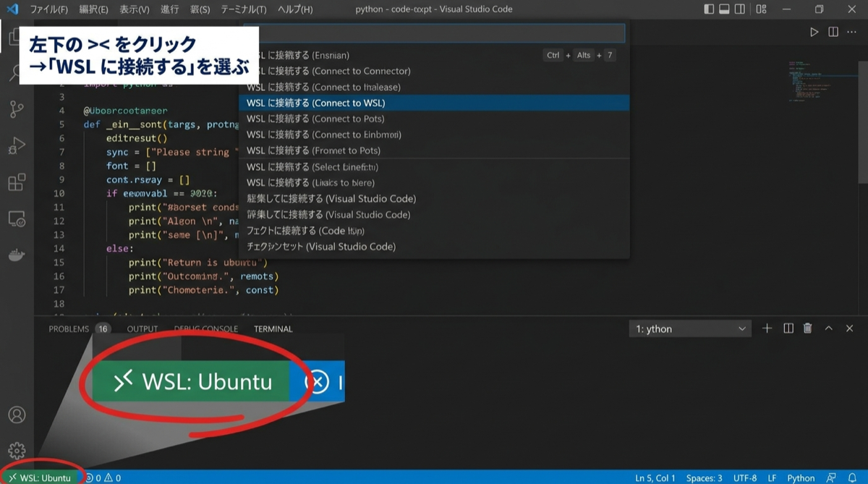Click code line 'font = []'
This screenshot has height=484, width=868.
tap(131, 166)
